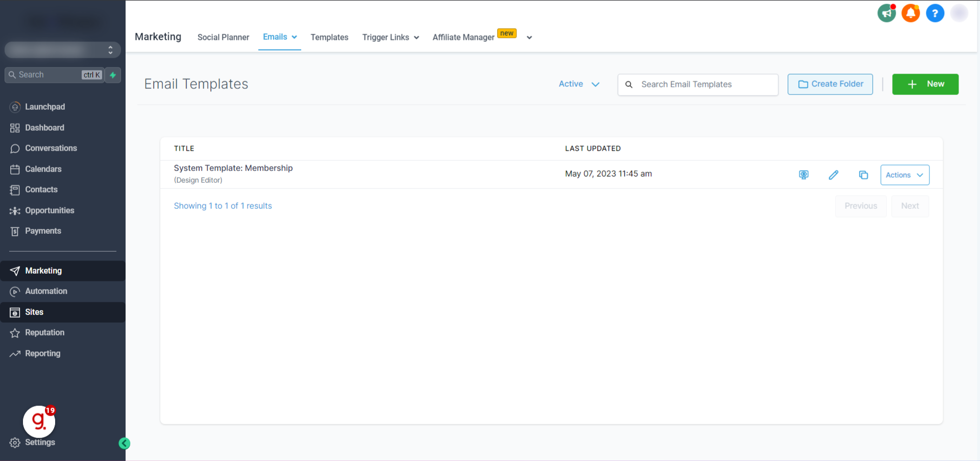Switch to the Social Planner tab
Viewport: 980px width, 461px height.
pyautogui.click(x=223, y=37)
